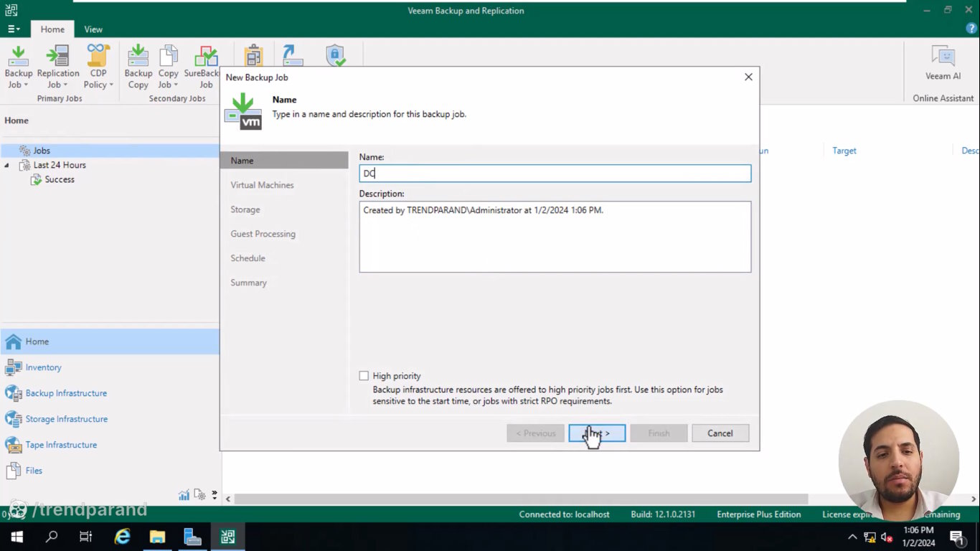Click the Veeam app icon in taskbar
Image resolution: width=980 pixels, height=551 pixels.
click(227, 537)
